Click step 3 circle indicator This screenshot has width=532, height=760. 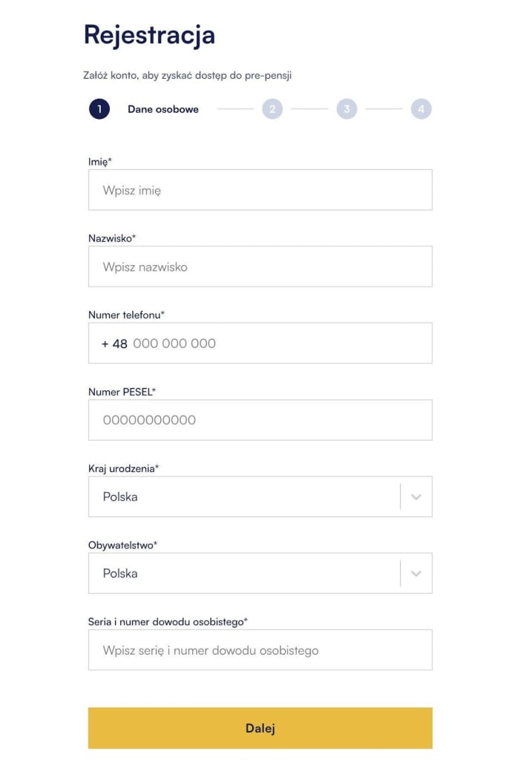tap(347, 109)
